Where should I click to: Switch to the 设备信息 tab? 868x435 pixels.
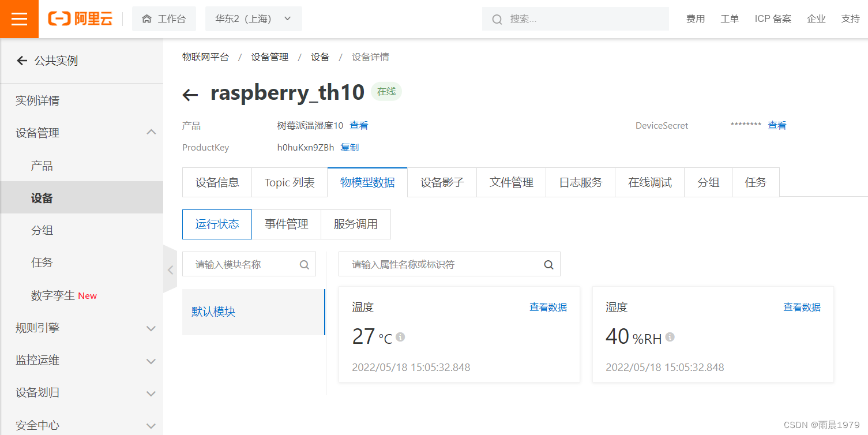point(217,182)
